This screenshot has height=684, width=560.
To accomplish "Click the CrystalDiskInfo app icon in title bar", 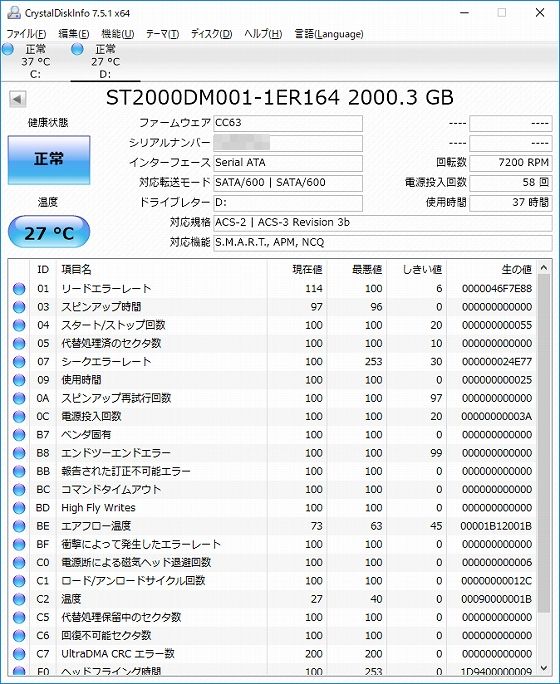I will pyautogui.click(x=13, y=13).
